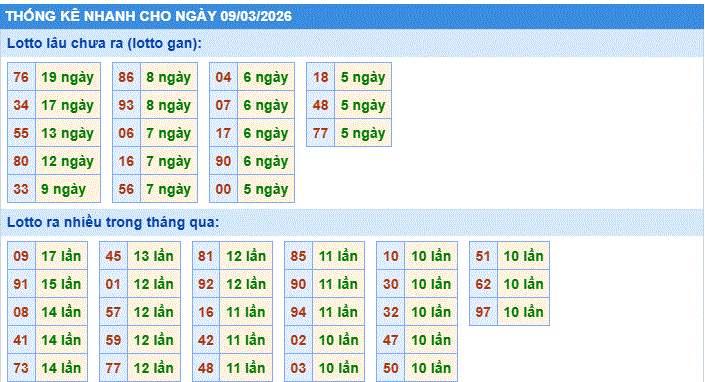Select lotto number 42

click(206, 340)
